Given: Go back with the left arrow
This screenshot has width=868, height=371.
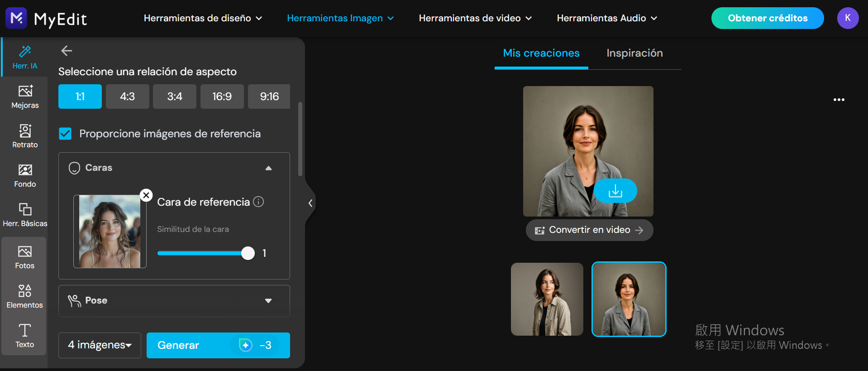Looking at the screenshot, I should [x=67, y=51].
